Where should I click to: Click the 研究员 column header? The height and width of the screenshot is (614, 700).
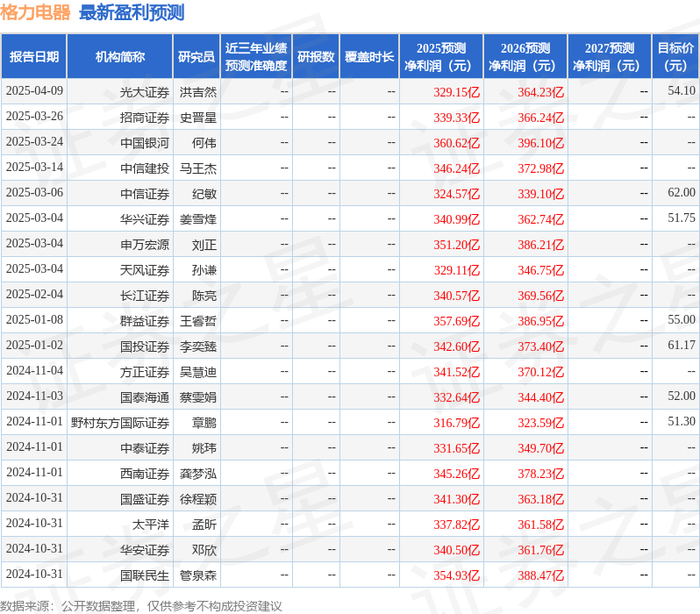pyautogui.click(x=196, y=57)
